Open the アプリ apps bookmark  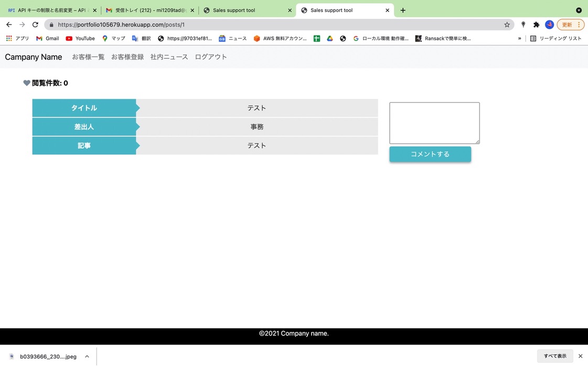pos(17,38)
